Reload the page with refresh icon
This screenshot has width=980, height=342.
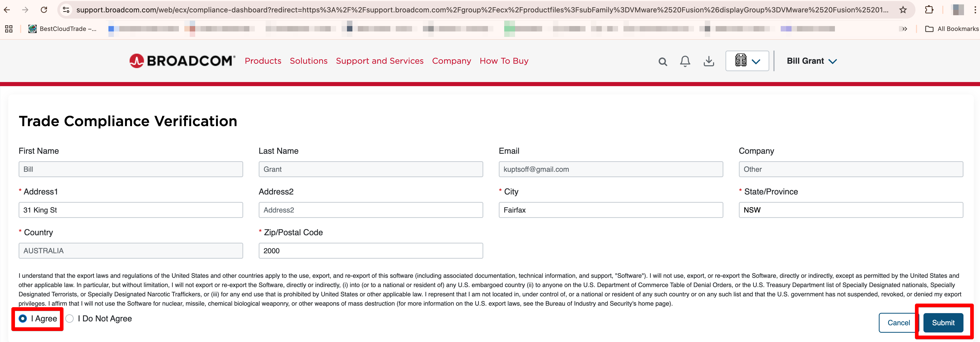click(44, 10)
